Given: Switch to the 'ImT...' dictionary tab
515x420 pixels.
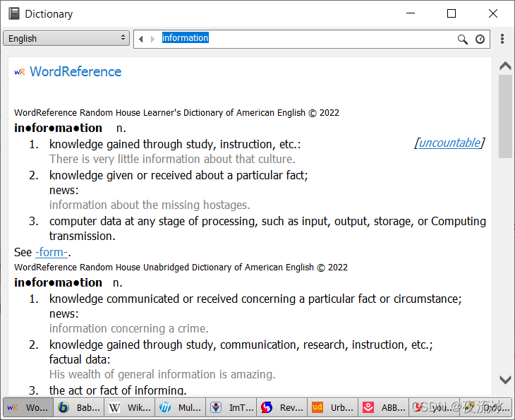Looking at the screenshot, I should [231, 408].
